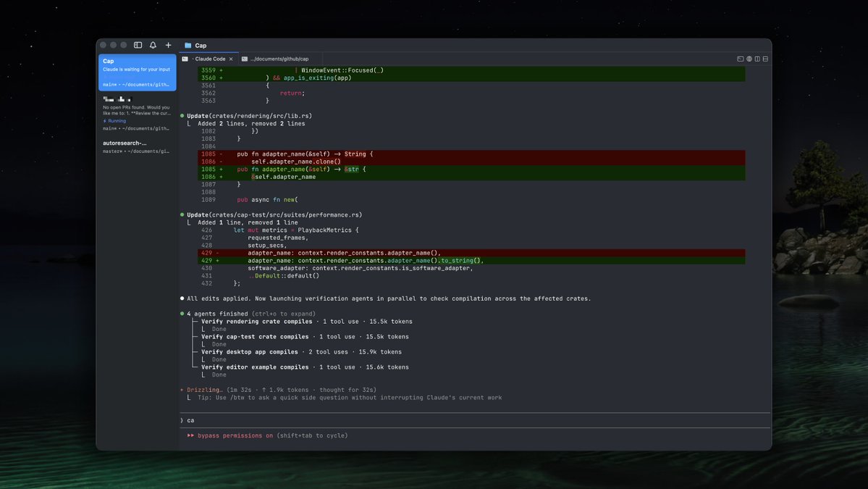The image size is (868, 489).
Task: Click the Cap folder icon in title bar
Action: tap(187, 46)
